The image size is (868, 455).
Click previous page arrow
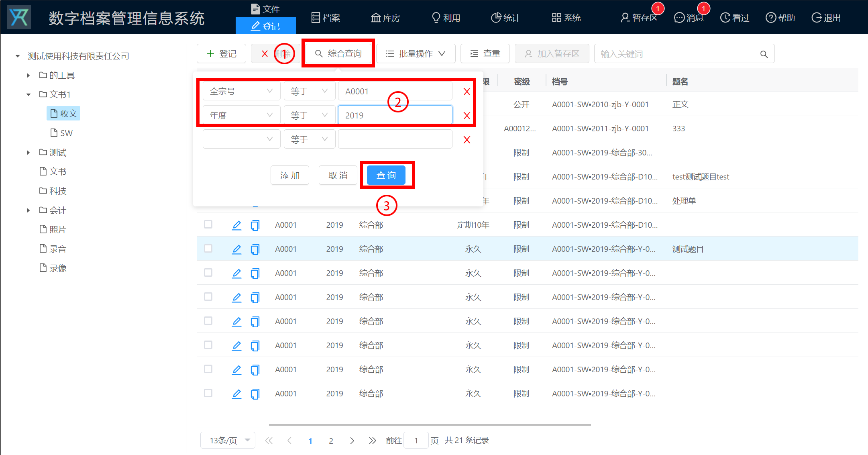pos(289,441)
